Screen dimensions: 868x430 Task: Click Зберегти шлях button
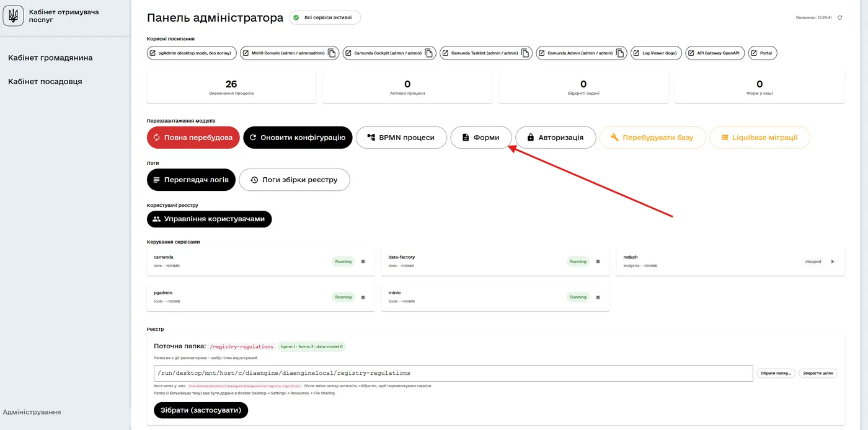click(817, 373)
